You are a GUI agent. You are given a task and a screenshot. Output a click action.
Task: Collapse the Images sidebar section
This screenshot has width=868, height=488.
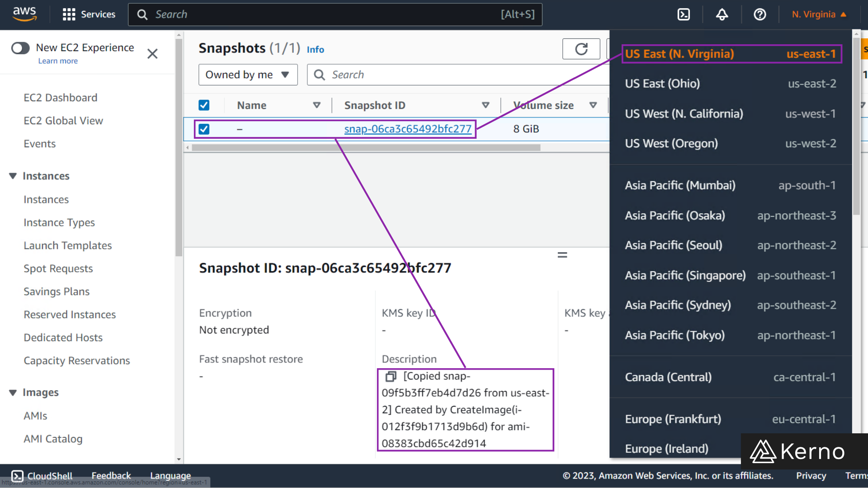pyautogui.click(x=13, y=393)
